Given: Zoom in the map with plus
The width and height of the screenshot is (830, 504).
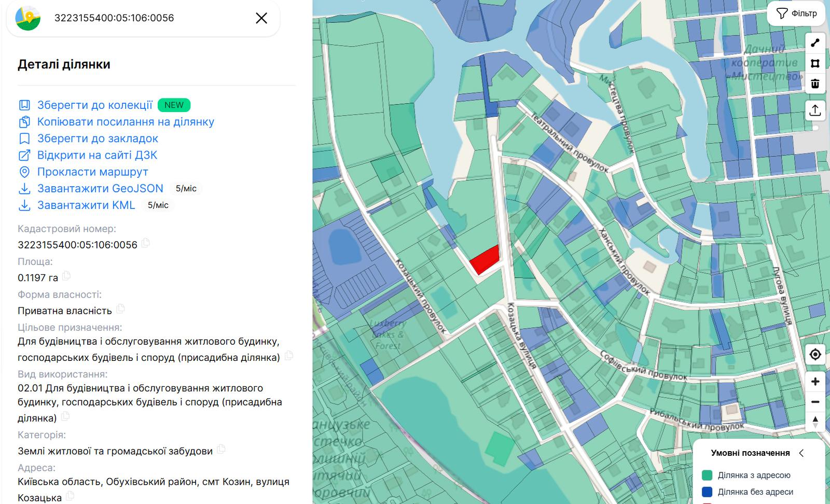Looking at the screenshot, I should coord(815,382).
